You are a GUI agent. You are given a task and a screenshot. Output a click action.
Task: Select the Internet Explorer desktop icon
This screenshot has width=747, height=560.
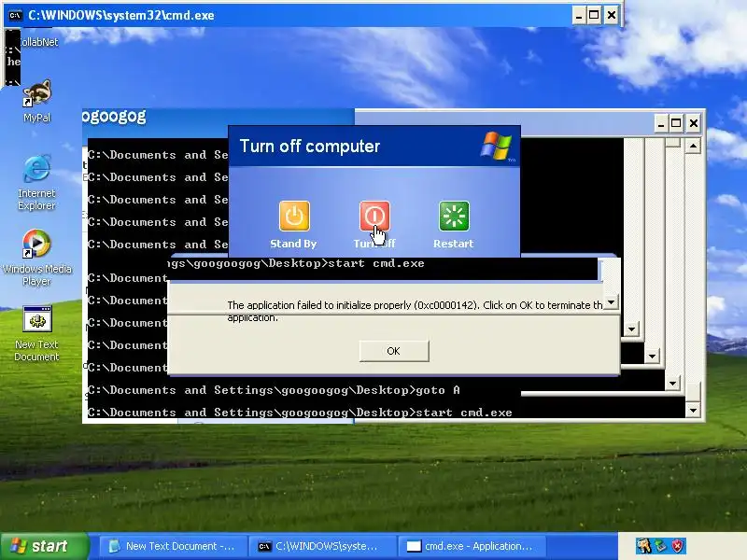tap(36, 182)
